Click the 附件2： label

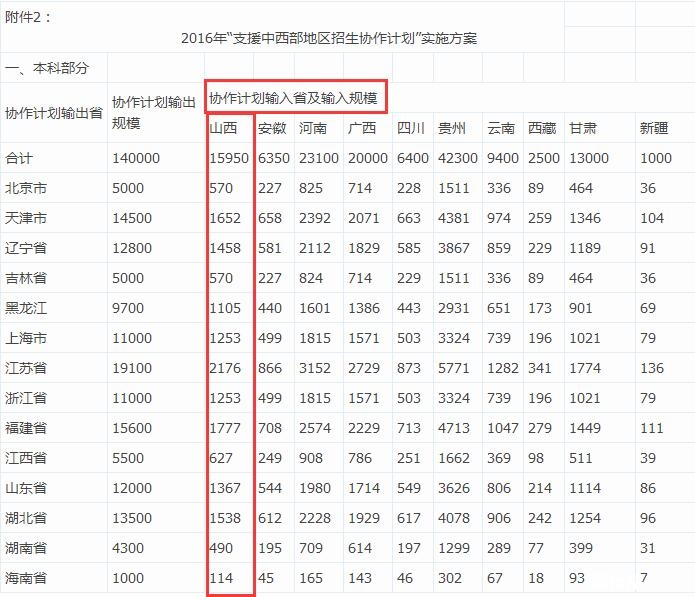[x=28, y=17]
